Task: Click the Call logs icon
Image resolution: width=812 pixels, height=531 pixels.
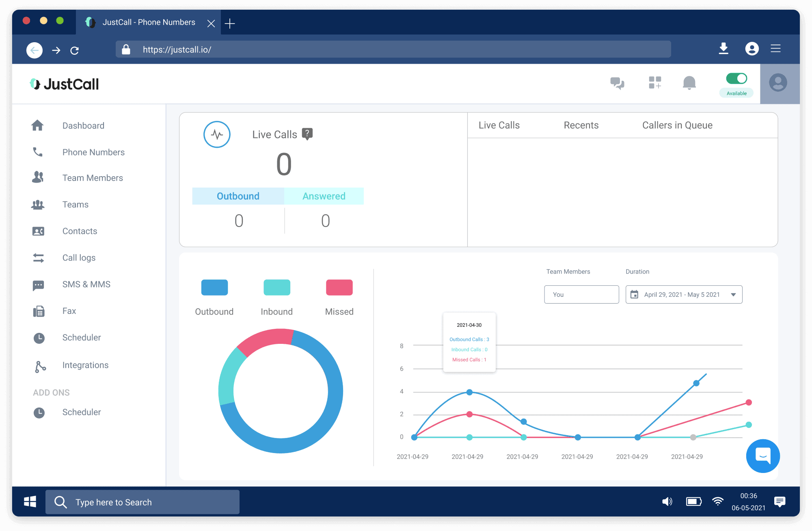Action: 38,257
